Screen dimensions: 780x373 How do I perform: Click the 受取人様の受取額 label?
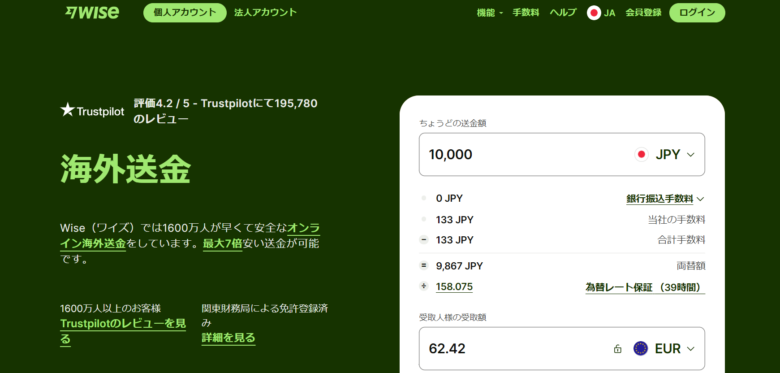coord(453,317)
